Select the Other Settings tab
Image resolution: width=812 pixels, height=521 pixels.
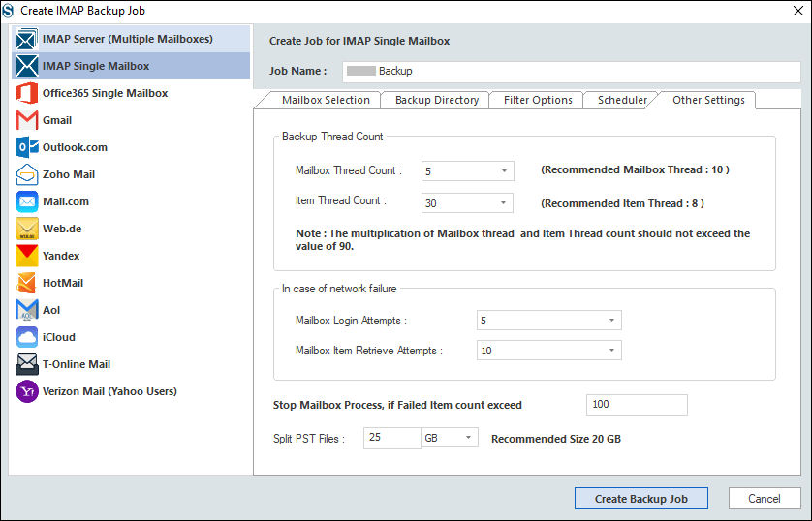click(x=708, y=100)
